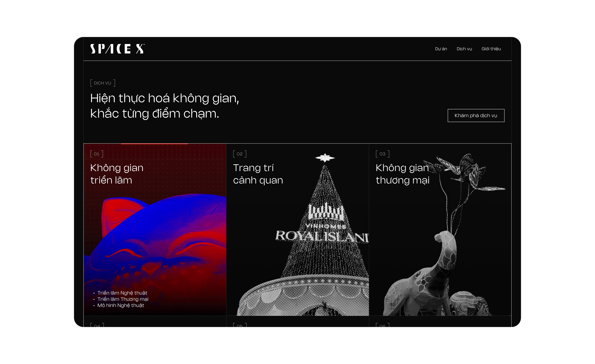Select the DỊCH VỤ bracket label
The width and height of the screenshot is (595, 364).
pos(103,83)
